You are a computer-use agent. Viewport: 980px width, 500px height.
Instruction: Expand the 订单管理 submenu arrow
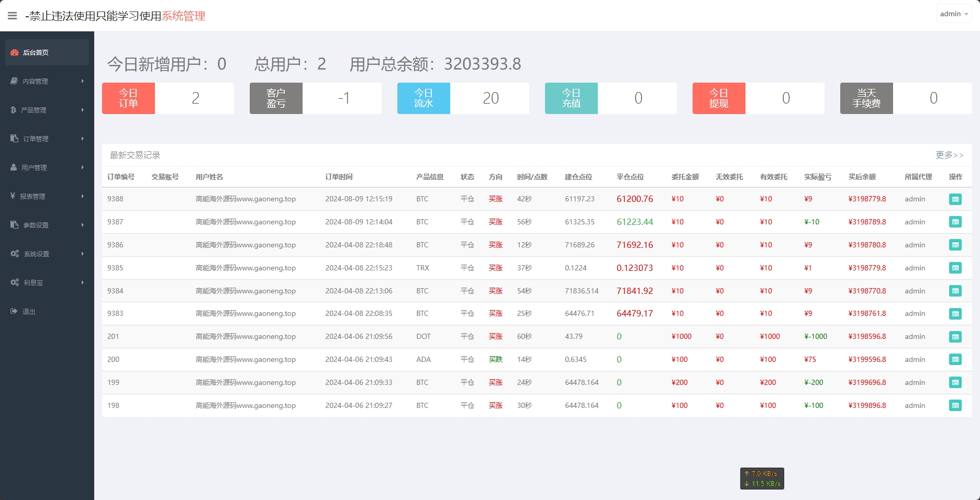(82, 139)
